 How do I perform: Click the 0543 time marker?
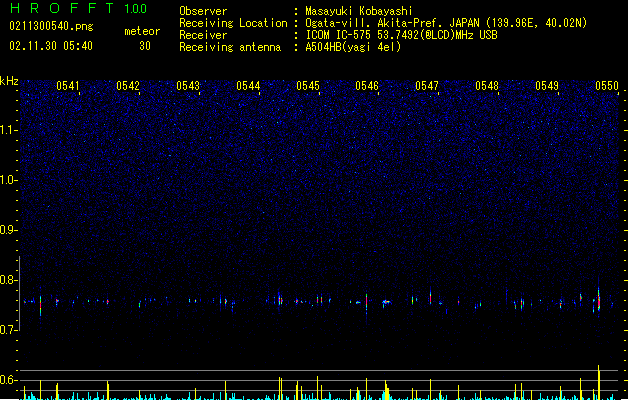pyautogui.click(x=188, y=85)
